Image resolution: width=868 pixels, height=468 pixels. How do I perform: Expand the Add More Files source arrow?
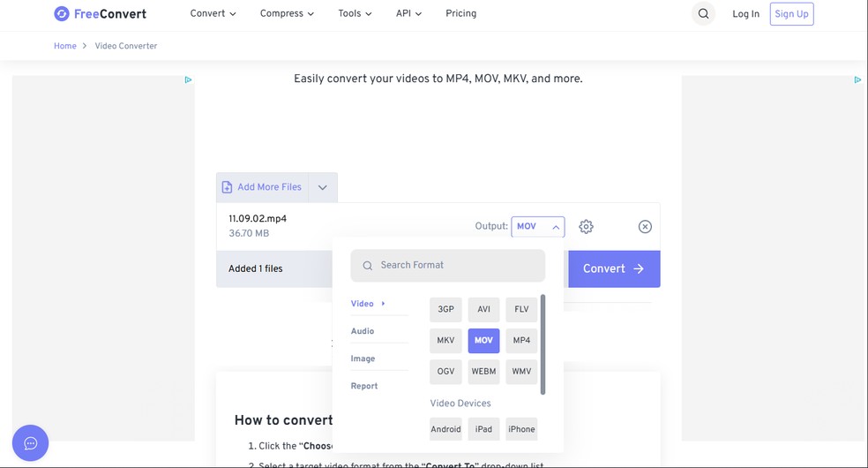click(323, 187)
